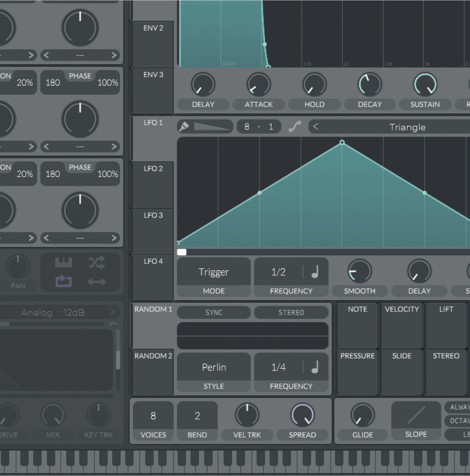The height and width of the screenshot is (476, 470).
Task: Toggle STEREO mode for Random 1
Action: (x=291, y=312)
